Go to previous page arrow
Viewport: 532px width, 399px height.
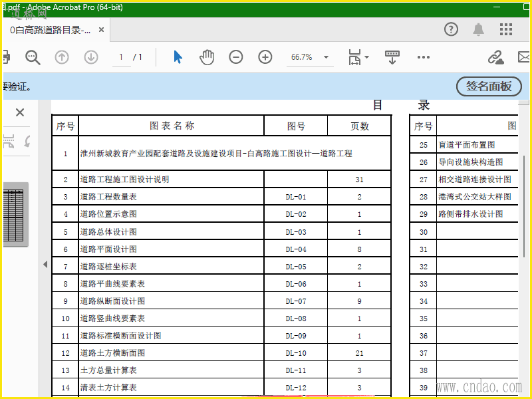62,57
